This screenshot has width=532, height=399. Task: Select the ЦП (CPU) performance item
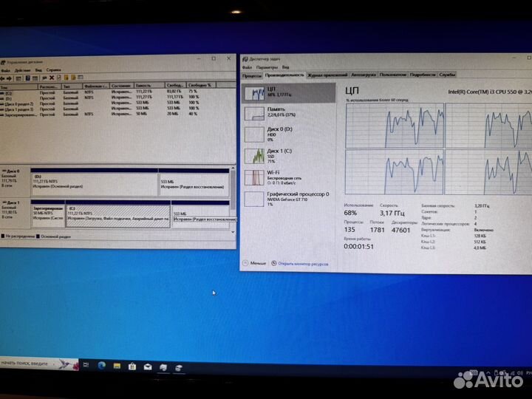[x=289, y=93]
